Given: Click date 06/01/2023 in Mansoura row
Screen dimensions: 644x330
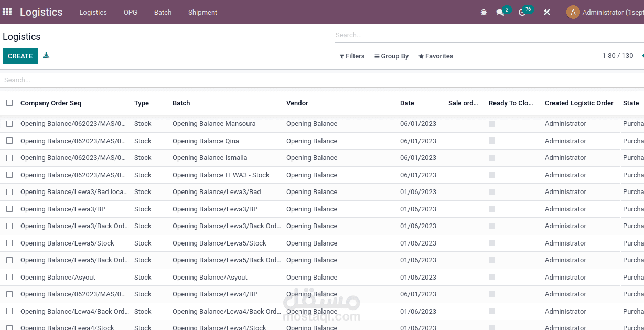Looking at the screenshot, I should (418, 124).
